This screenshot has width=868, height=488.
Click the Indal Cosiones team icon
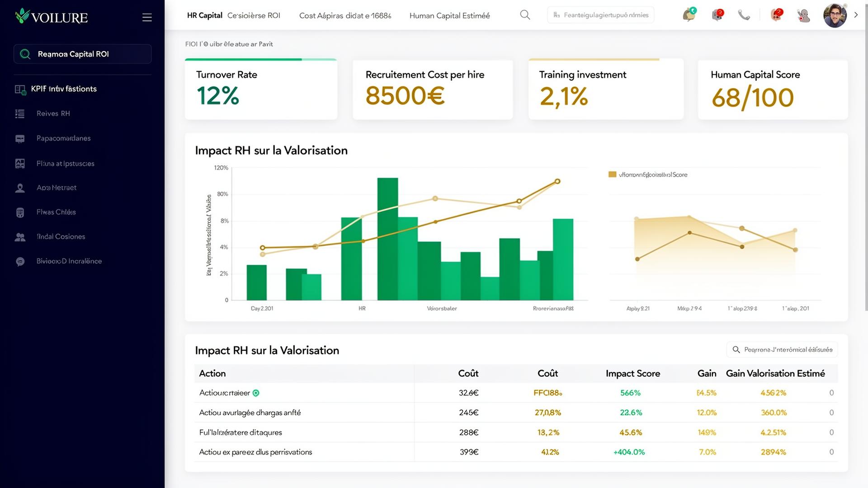(x=20, y=236)
